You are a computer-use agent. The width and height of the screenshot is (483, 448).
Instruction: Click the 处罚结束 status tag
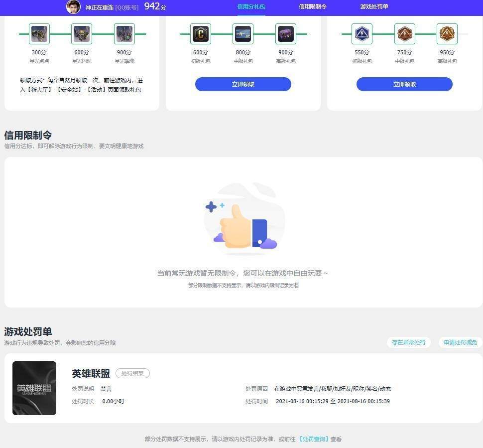[x=132, y=373]
